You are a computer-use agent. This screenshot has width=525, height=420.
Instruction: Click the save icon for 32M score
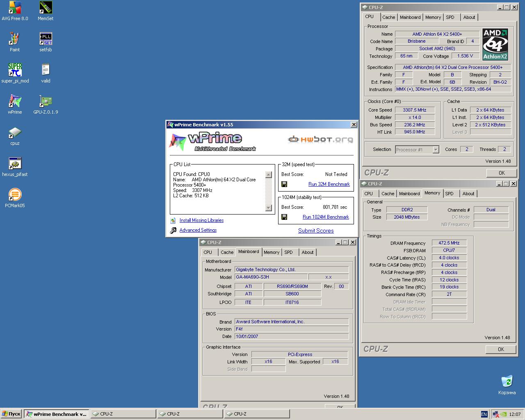tap(284, 184)
